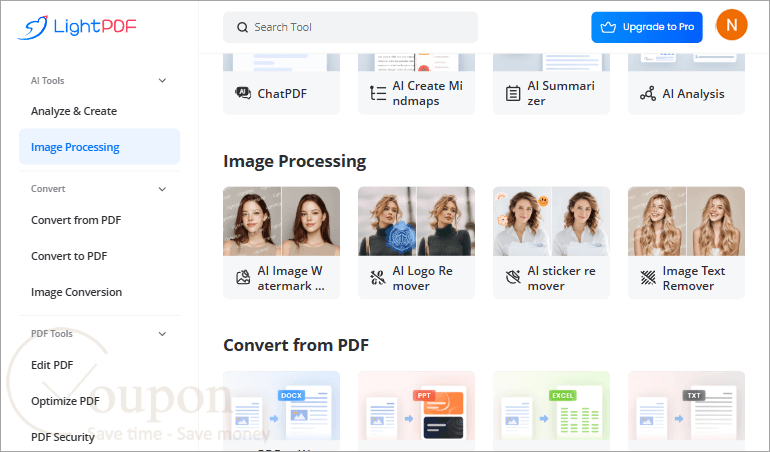This screenshot has width=770, height=452.
Task: Collapse the PDF Tools section chevron
Action: tap(162, 334)
